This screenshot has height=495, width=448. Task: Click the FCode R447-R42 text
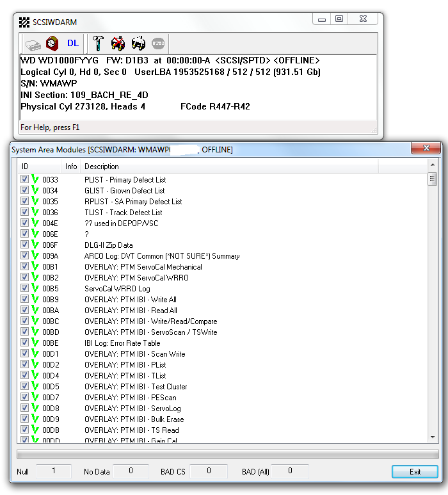[215, 107]
